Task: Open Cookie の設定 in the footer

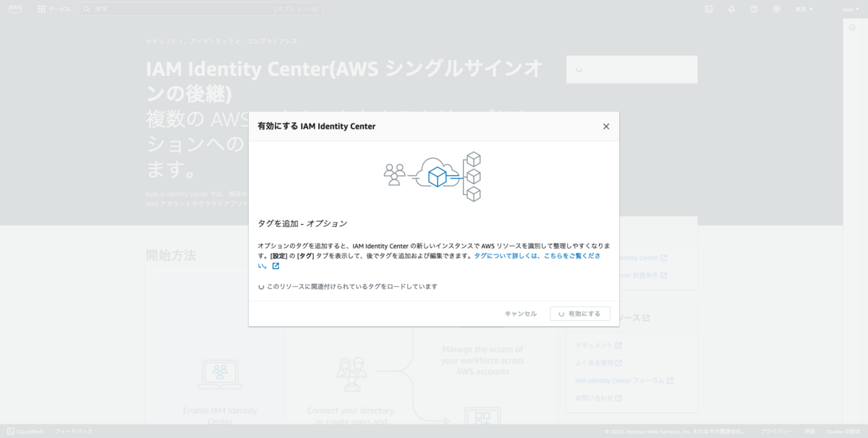Action: (x=843, y=431)
